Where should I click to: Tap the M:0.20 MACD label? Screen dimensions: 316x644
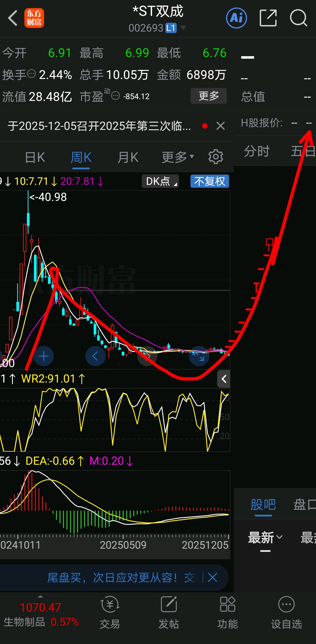click(x=111, y=461)
